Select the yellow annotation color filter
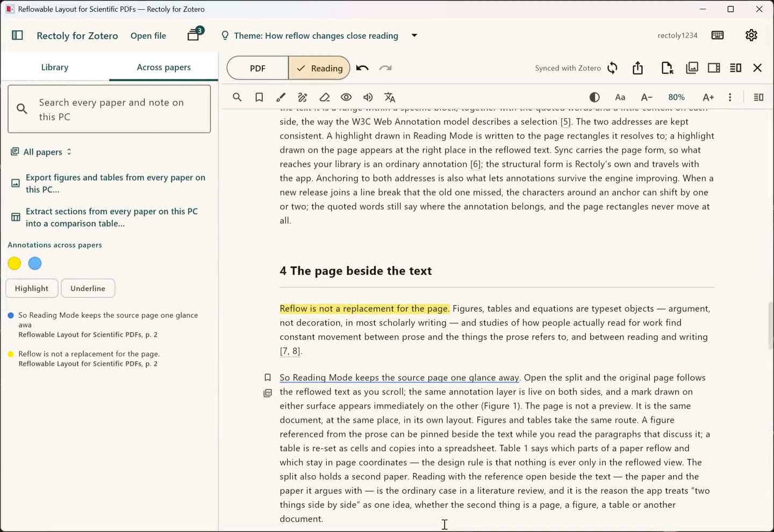This screenshot has height=532, width=774. pyautogui.click(x=15, y=263)
